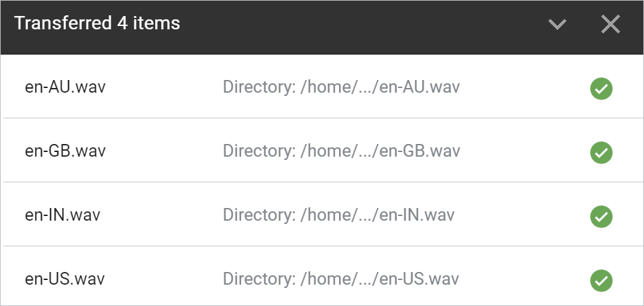This screenshot has width=644, height=306.
Task: Open directory path /home/.../en-IN.wav
Action: pos(339,215)
